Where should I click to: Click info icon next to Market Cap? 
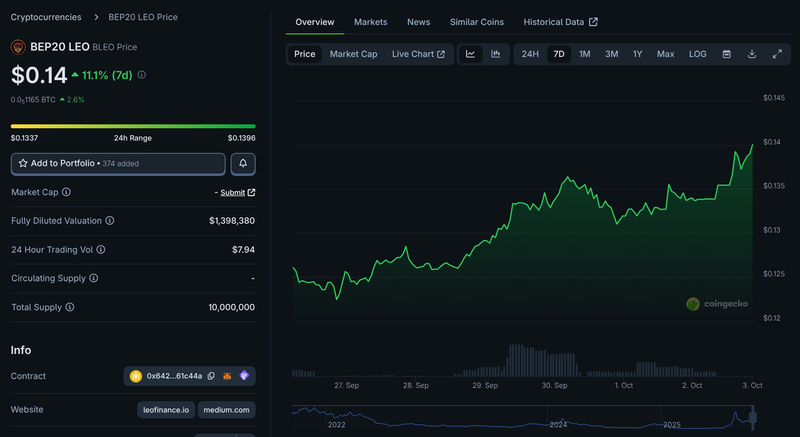tap(67, 192)
